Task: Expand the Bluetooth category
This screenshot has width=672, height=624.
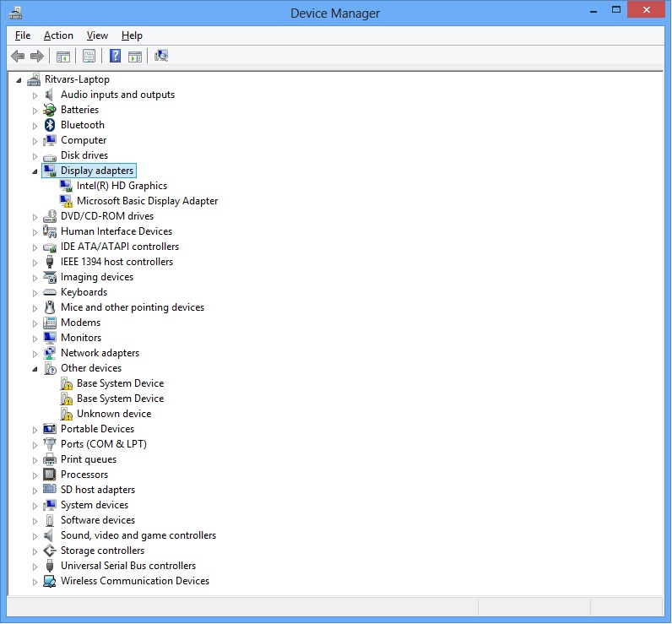Action: click(x=35, y=126)
